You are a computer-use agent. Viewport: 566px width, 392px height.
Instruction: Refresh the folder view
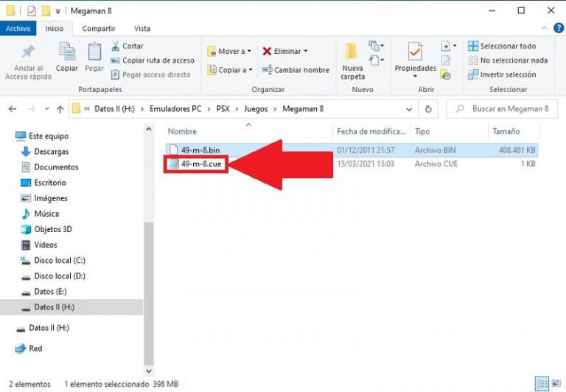(x=428, y=109)
